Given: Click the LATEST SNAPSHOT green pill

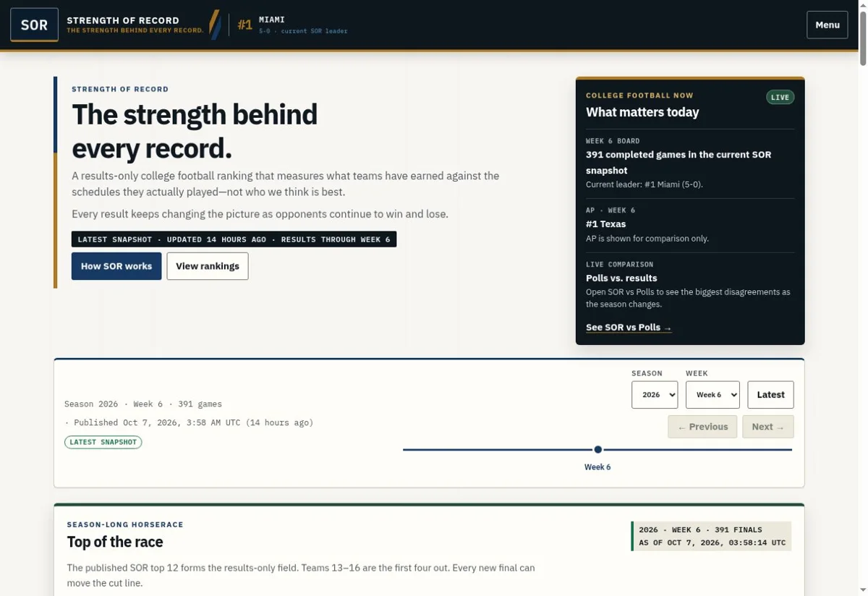Looking at the screenshot, I should coord(103,442).
